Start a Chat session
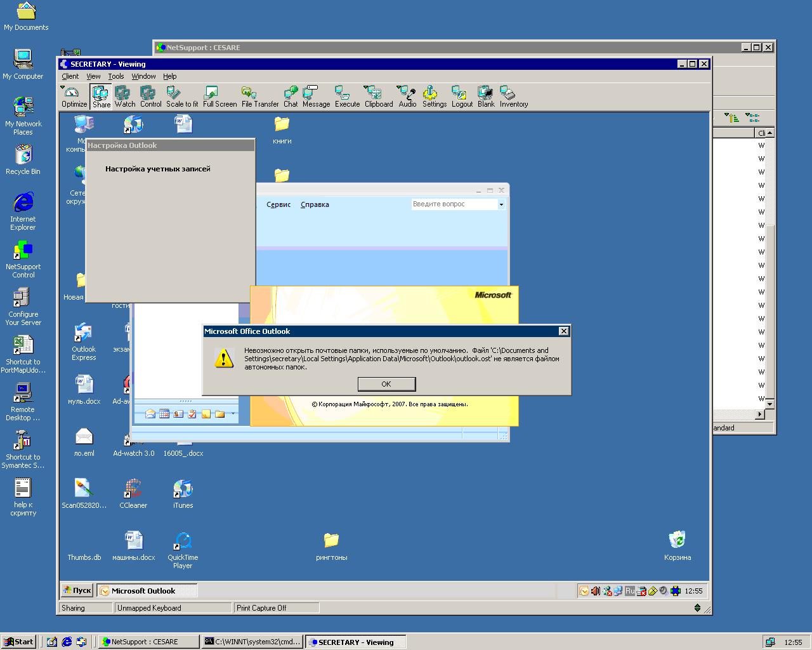Image resolution: width=812 pixels, height=650 pixels. (x=291, y=96)
